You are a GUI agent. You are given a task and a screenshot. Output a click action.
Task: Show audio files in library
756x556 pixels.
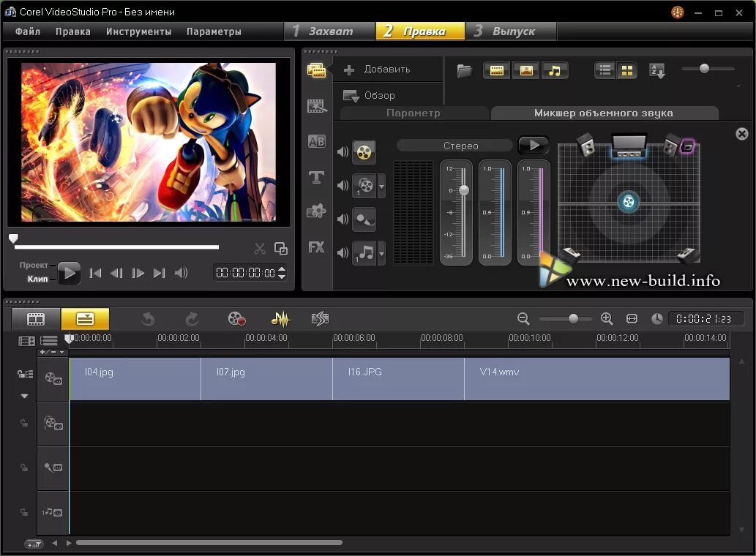tap(555, 71)
